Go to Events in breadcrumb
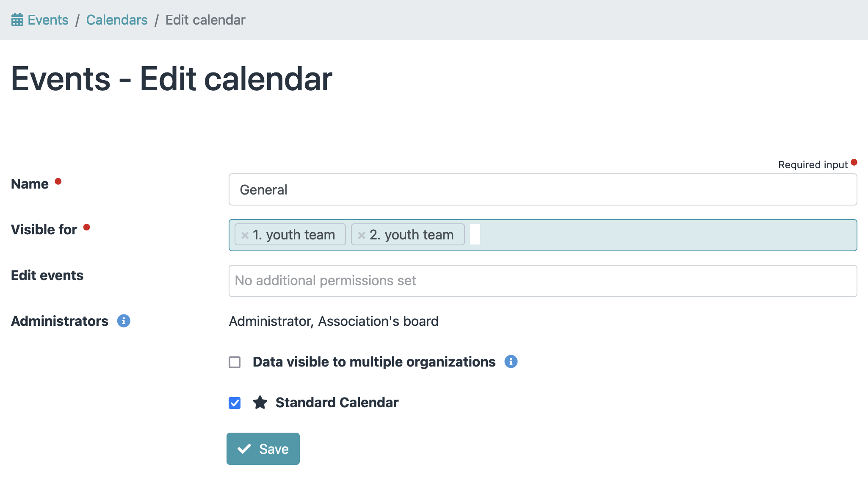This screenshot has height=478, width=868. (48, 20)
